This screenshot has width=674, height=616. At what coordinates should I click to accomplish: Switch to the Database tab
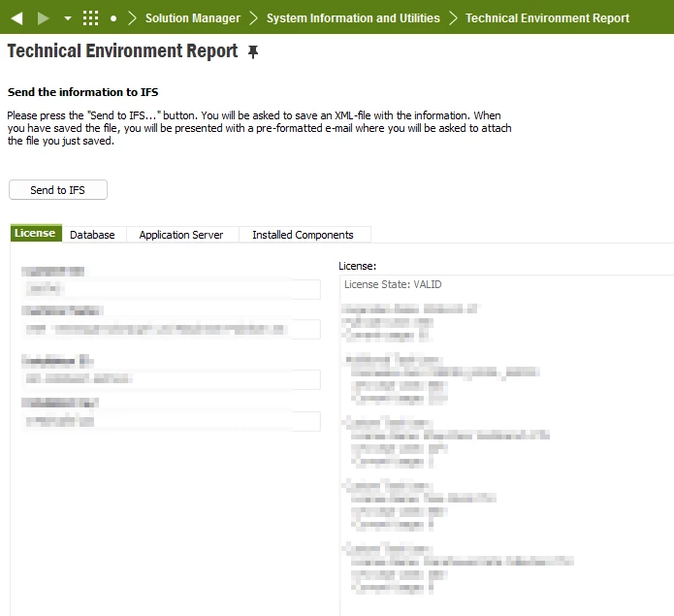(92, 235)
